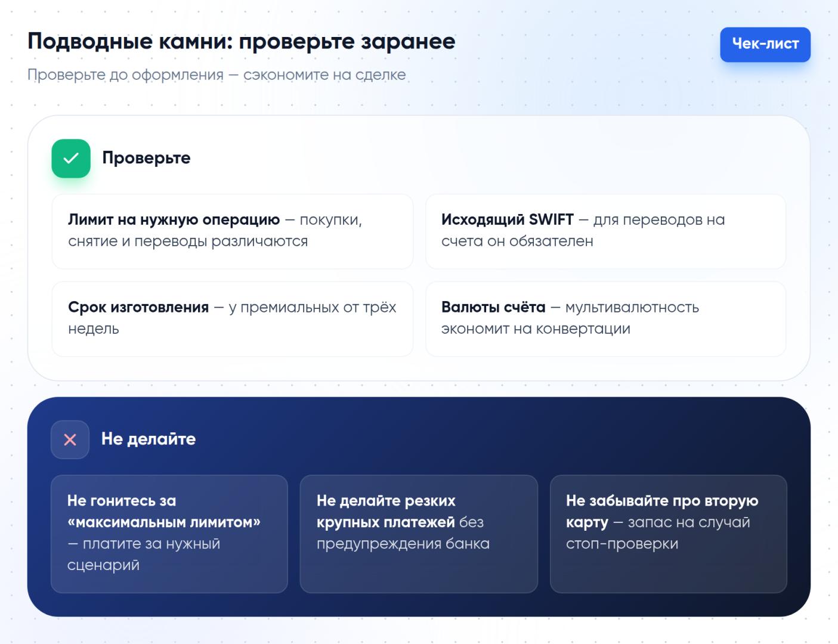Viewport: 838px width, 644px height.
Task: Open the Не забывайте про вторую карту card
Action: coord(668,534)
